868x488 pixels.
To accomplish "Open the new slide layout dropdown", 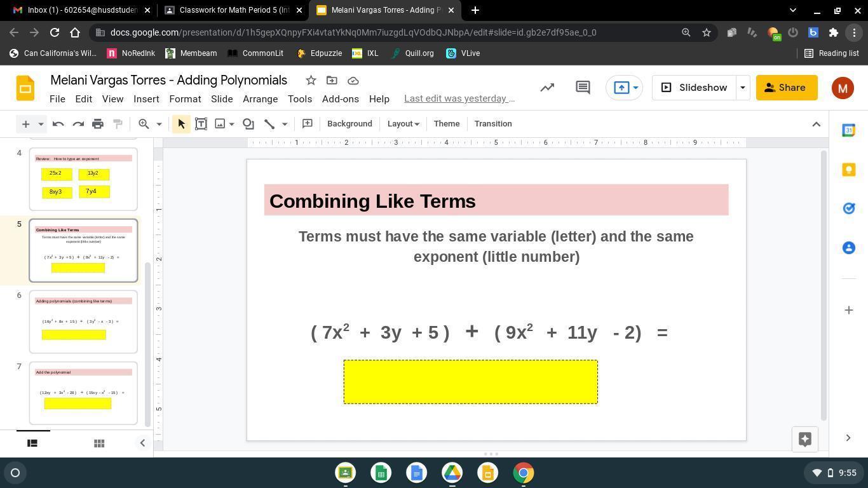I will pos(41,124).
